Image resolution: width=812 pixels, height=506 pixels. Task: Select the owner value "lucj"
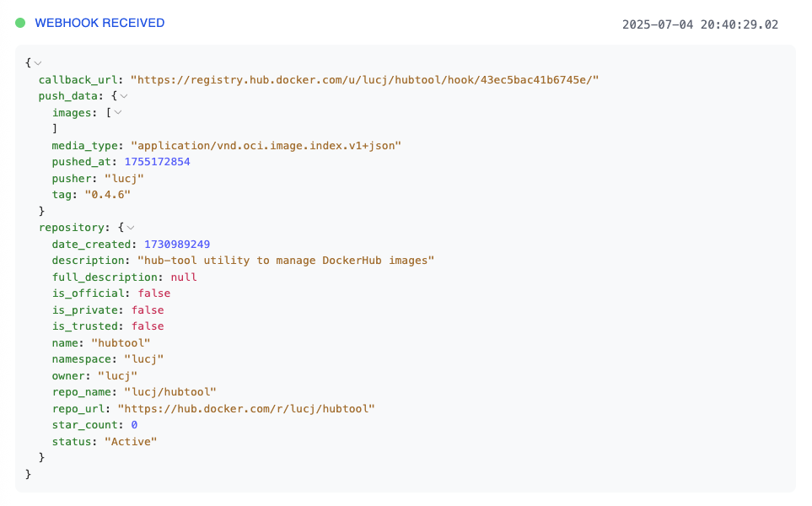pyautogui.click(x=117, y=376)
